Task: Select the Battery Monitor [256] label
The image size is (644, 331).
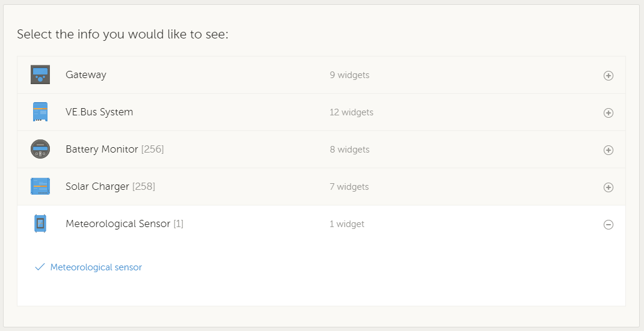Action: point(114,150)
